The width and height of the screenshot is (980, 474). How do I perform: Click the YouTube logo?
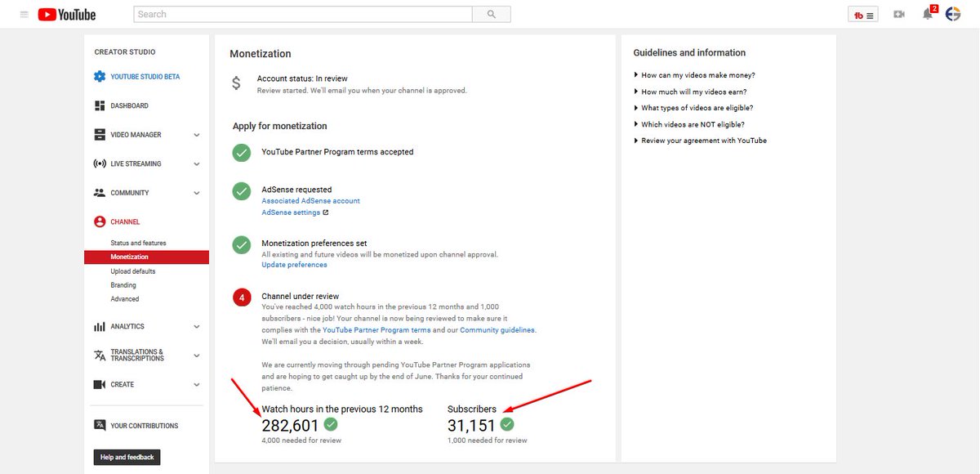click(67, 15)
